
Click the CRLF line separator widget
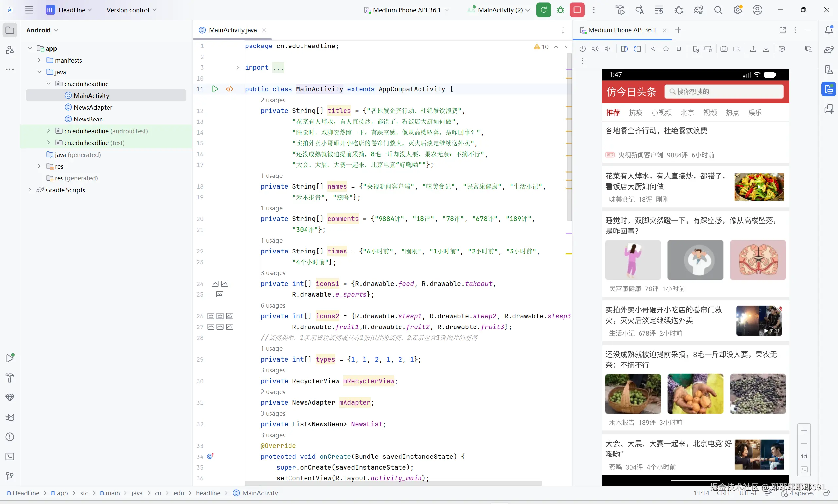[724, 493]
